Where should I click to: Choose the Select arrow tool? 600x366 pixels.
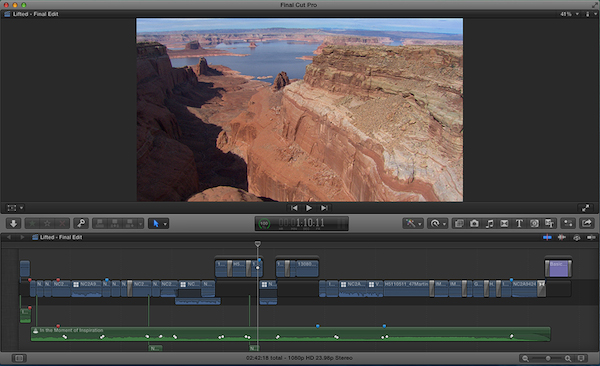[156, 224]
